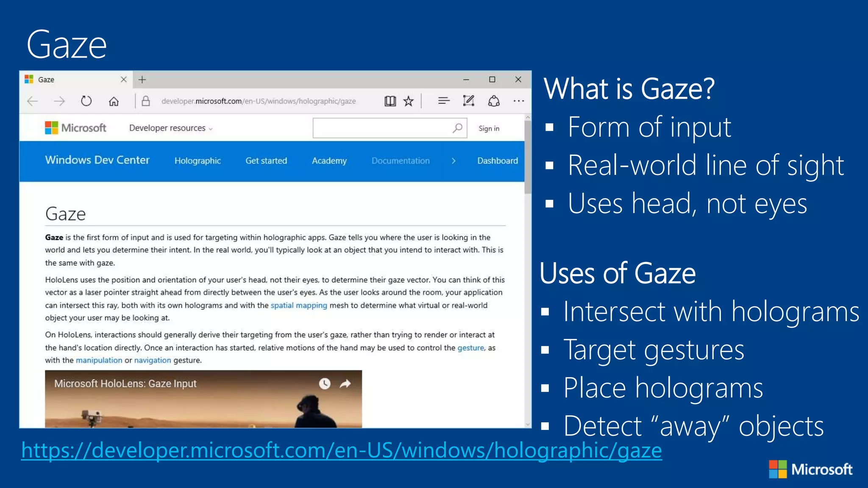Click the address bar URL
The image size is (868, 488).
259,101
